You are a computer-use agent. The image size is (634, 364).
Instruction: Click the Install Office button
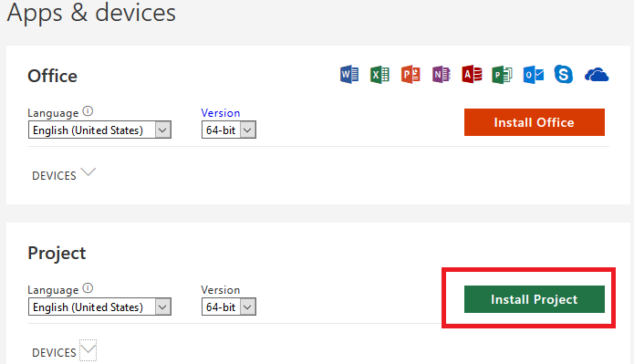(535, 122)
